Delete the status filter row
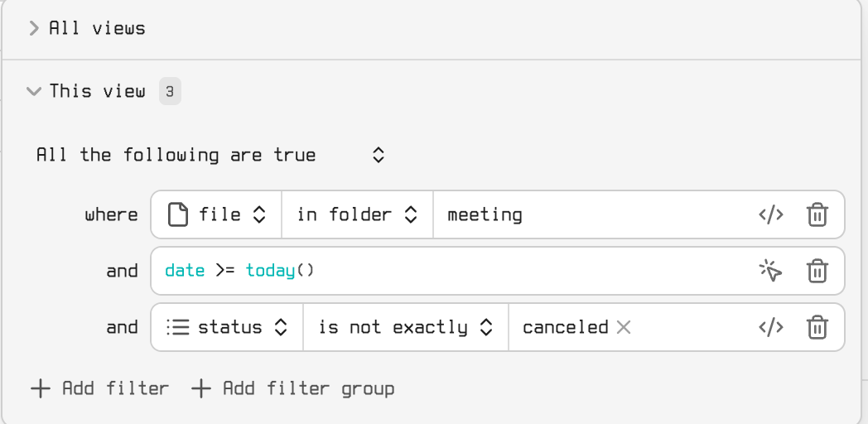The width and height of the screenshot is (868, 424). 817,327
